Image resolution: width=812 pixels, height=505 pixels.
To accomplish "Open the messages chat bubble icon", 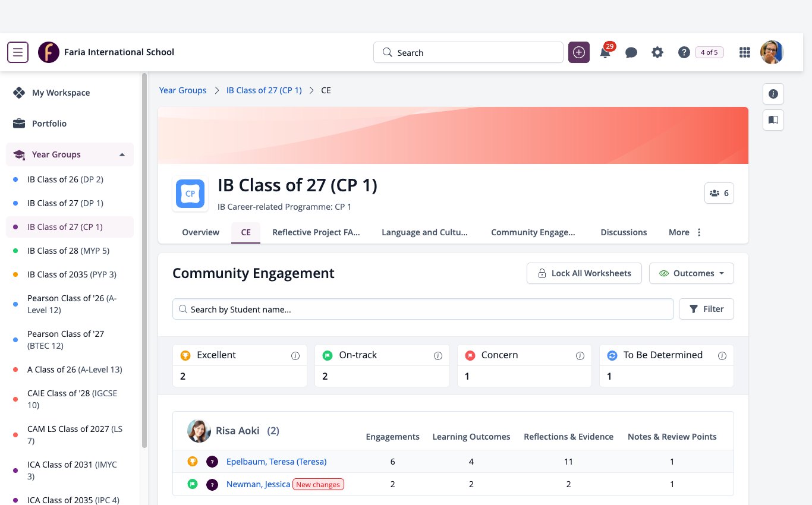I will (631, 53).
